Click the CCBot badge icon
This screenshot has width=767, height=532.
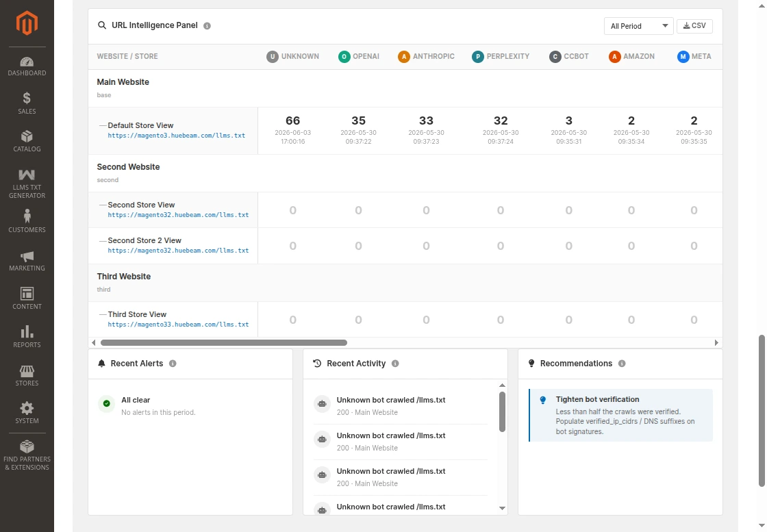tap(555, 57)
